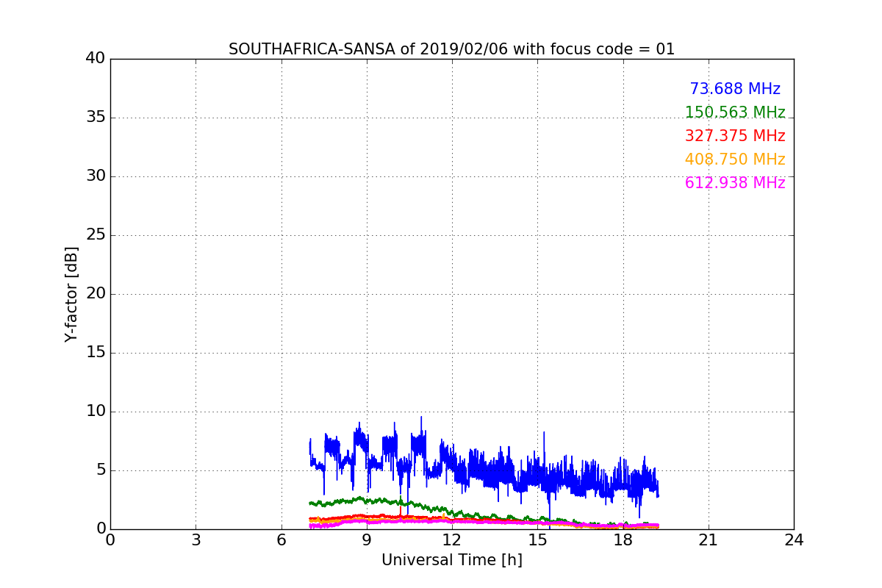The width and height of the screenshot is (882, 588).
Task: Select the 612.938 MHz legend label
Action: pyautogui.click(x=735, y=183)
